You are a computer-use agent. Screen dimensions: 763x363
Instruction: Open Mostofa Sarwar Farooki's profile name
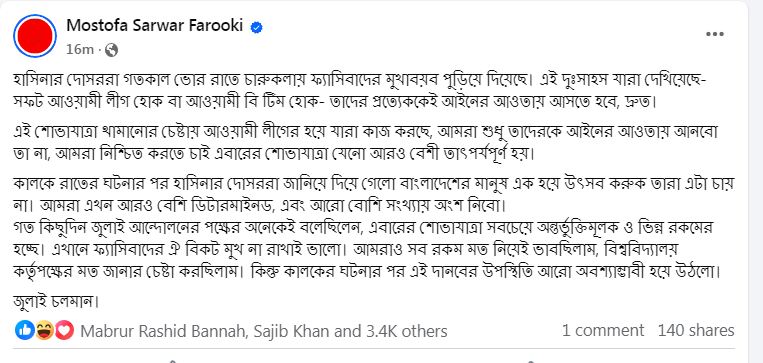(155, 26)
